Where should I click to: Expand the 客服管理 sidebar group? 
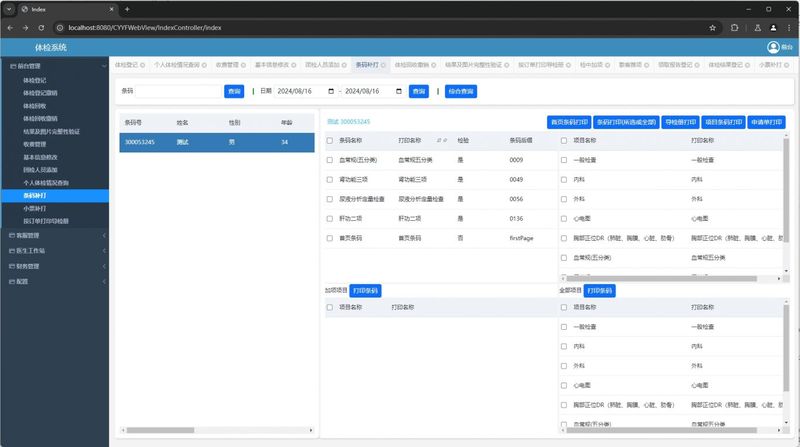tap(55, 236)
